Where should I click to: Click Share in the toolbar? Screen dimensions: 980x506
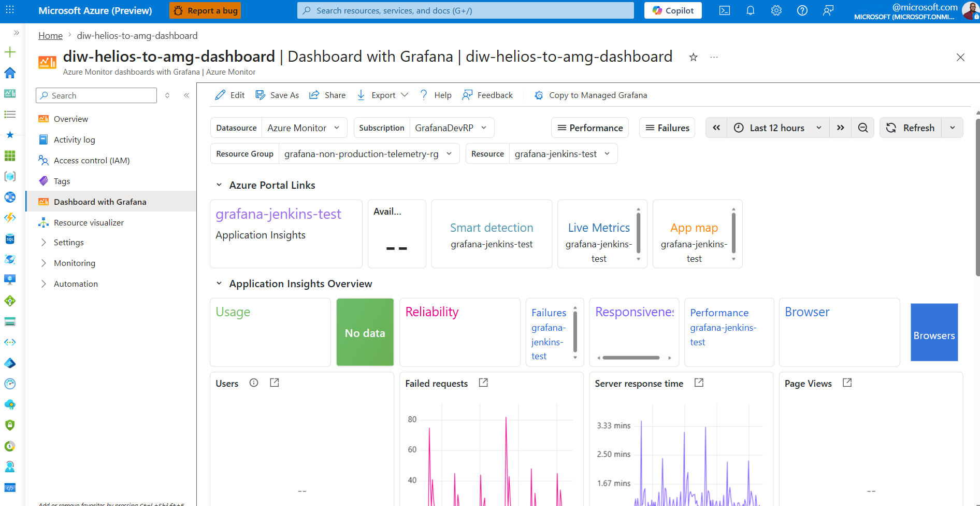tap(327, 95)
